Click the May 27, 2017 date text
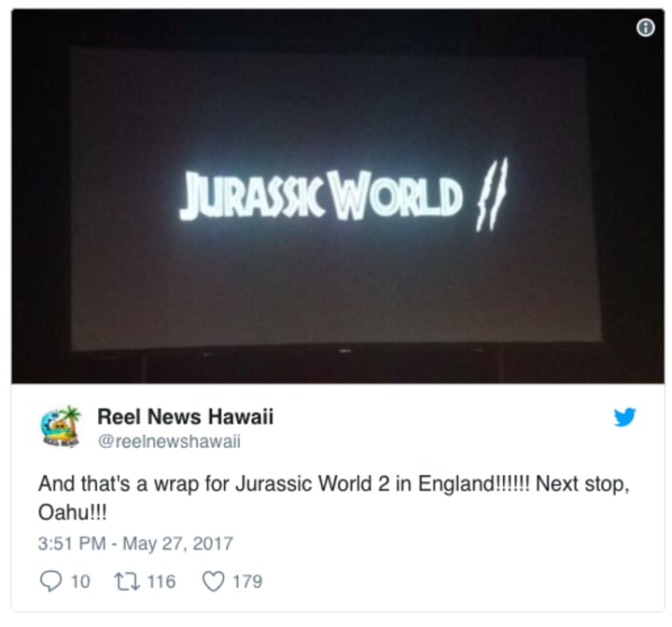This screenshot has width=672, height=627. [178, 543]
